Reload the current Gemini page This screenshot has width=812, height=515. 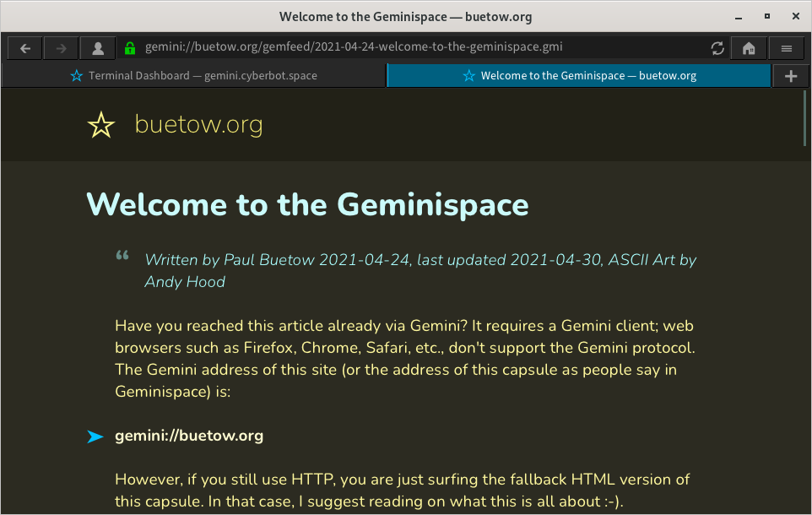717,48
